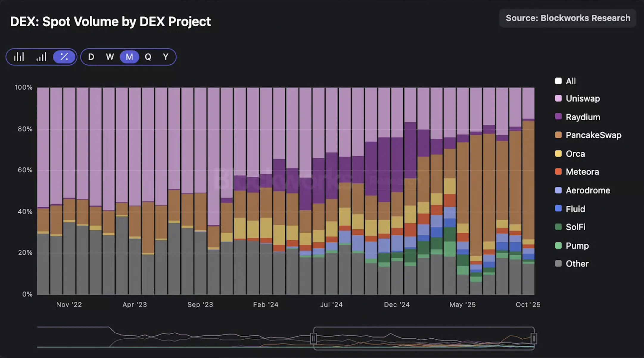The height and width of the screenshot is (358, 644).
Task: Switch to Yearly interval Y
Action: pyautogui.click(x=166, y=57)
